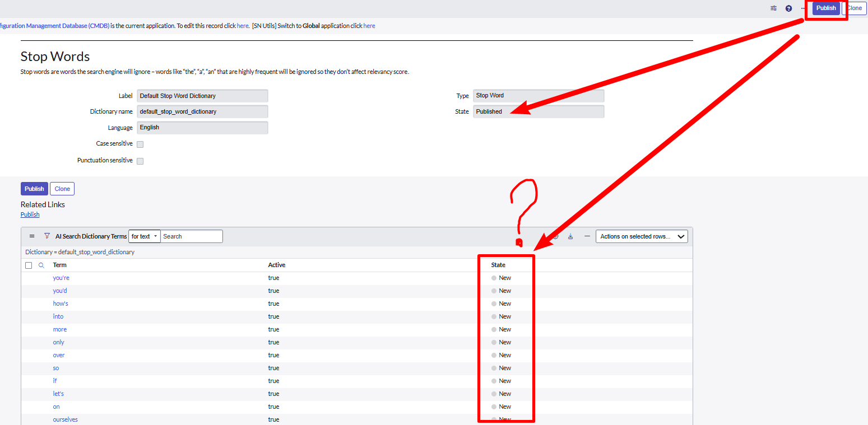This screenshot has height=425, width=868.
Task: Open the "how's" term record
Action: [x=61, y=303]
